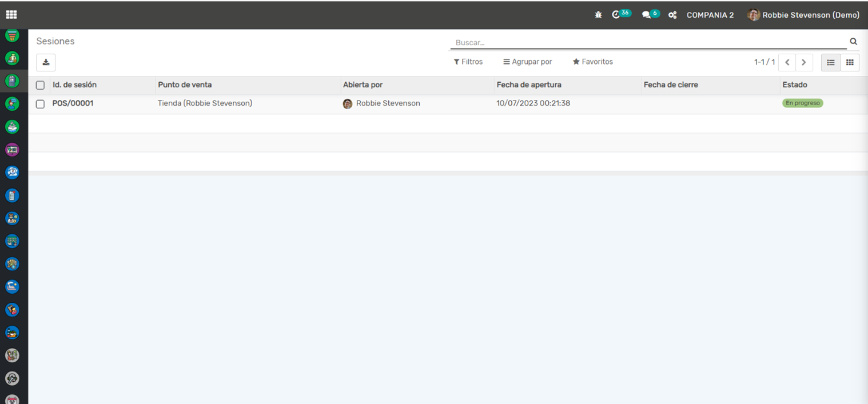Switch to kanban view icon
This screenshot has height=404, width=868.
pos(850,62)
